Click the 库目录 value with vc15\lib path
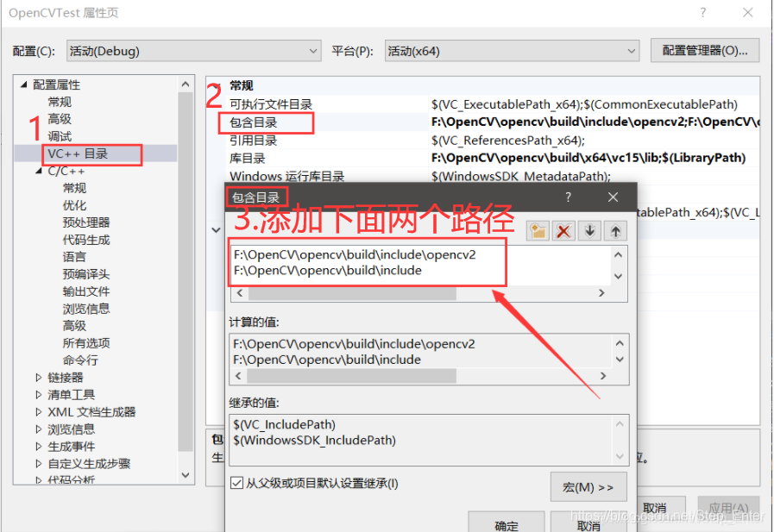The height and width of the screenshot is (532, 774). coord(588,158)
